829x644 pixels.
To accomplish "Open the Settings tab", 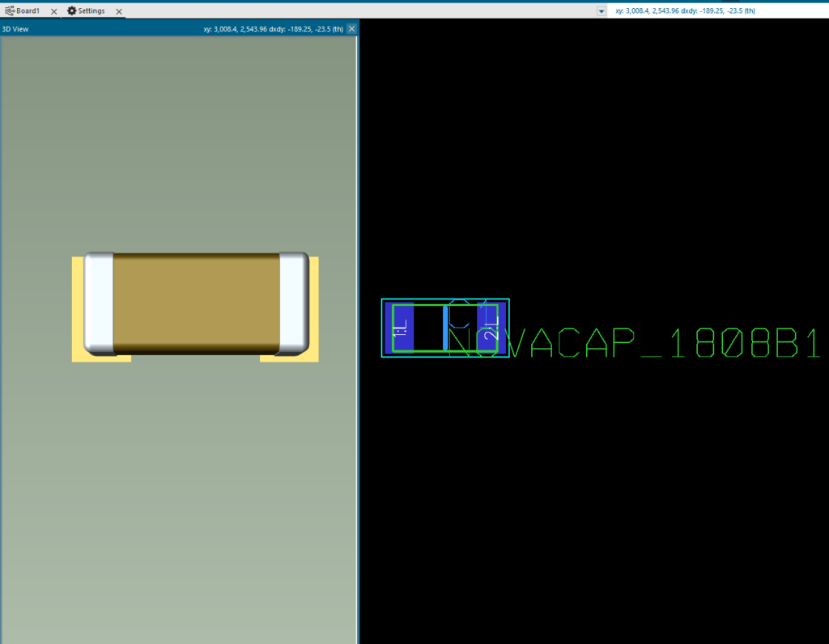I will (x=91, y=11).
